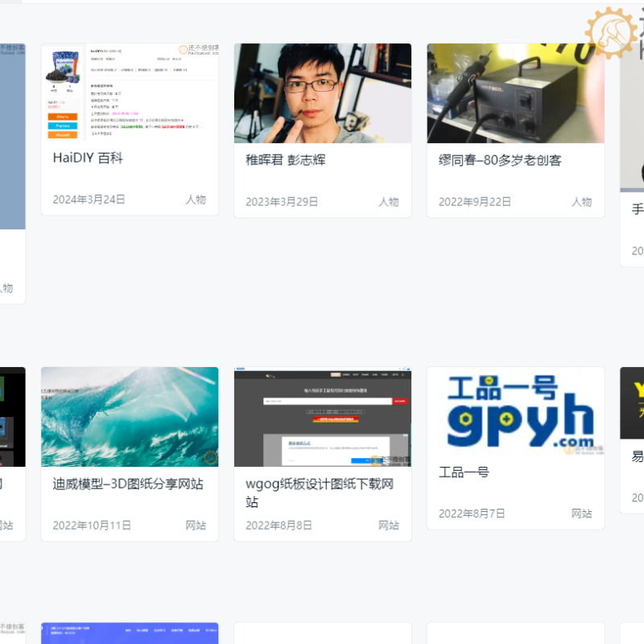Open the wgog website screenshot thumbnail
The height and width of the screenshot is (644, 644).
pyautogui.click(x=323, y=417)
